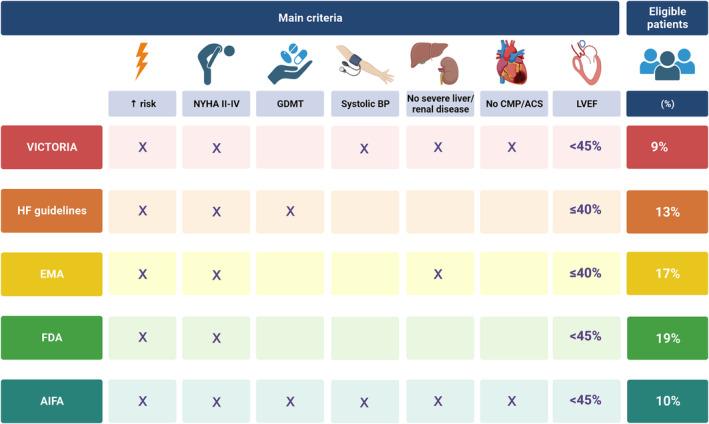Click the liver and kidney icon

tap(438, 63)
